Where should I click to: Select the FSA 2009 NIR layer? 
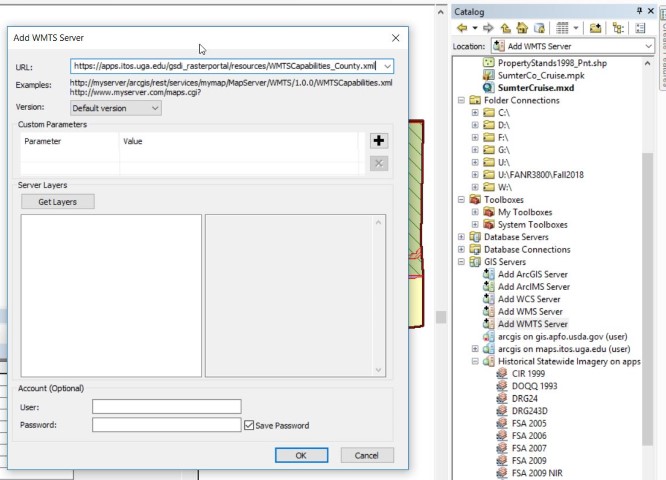537,473
